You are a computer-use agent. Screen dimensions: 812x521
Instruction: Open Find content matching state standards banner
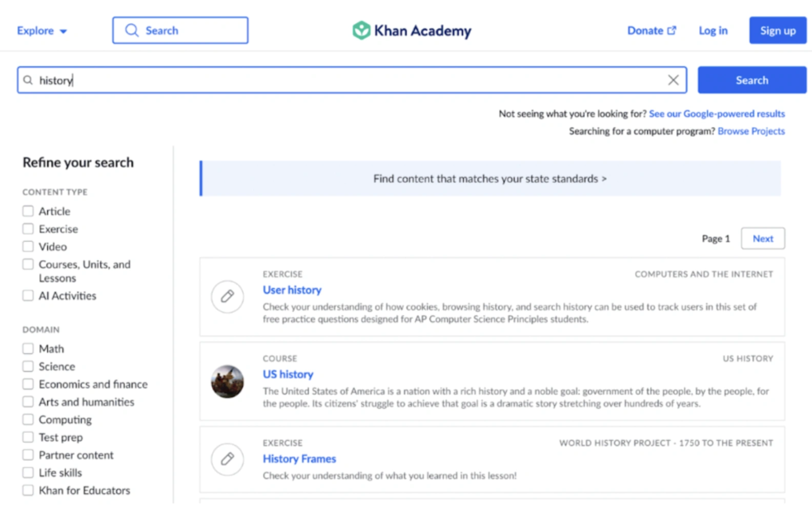click(x=490, y=178)
